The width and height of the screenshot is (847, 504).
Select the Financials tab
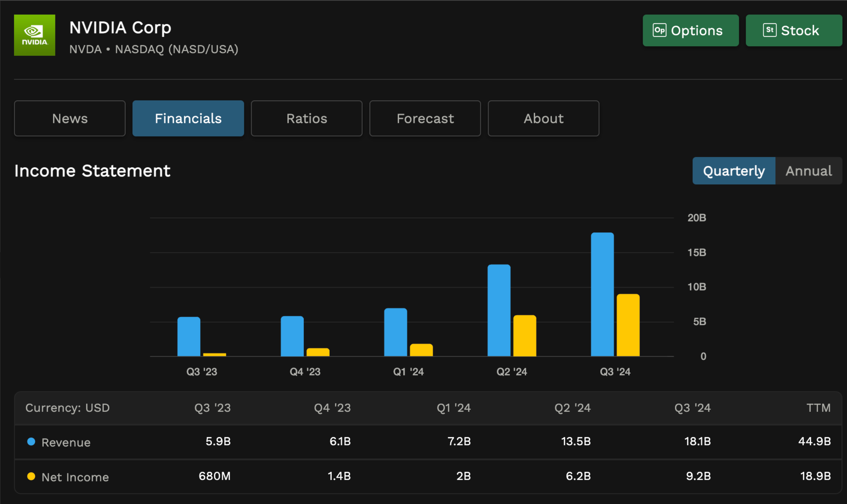[188, 118]
